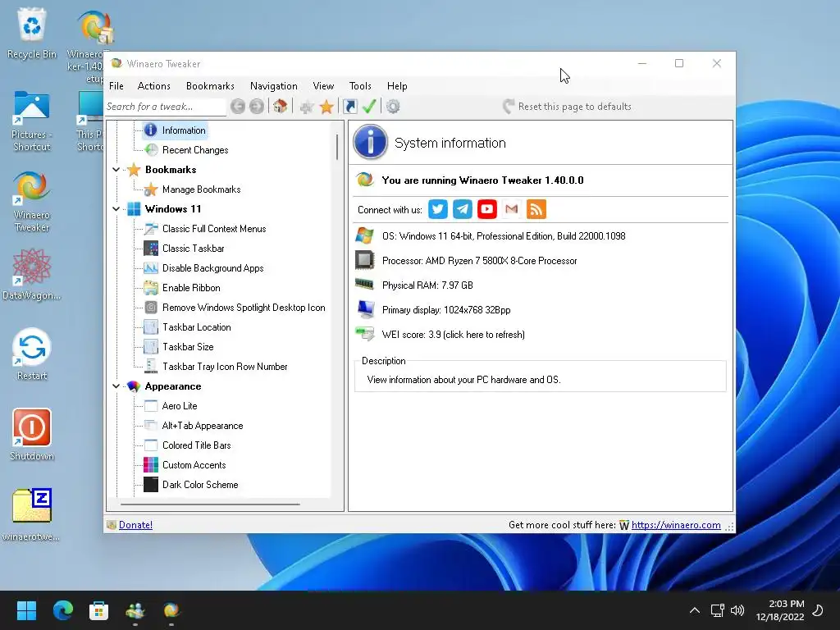Open the DataWagon desktop shortcut
The width and height of the screenshot is (840, 630).
tap(32, 274)
